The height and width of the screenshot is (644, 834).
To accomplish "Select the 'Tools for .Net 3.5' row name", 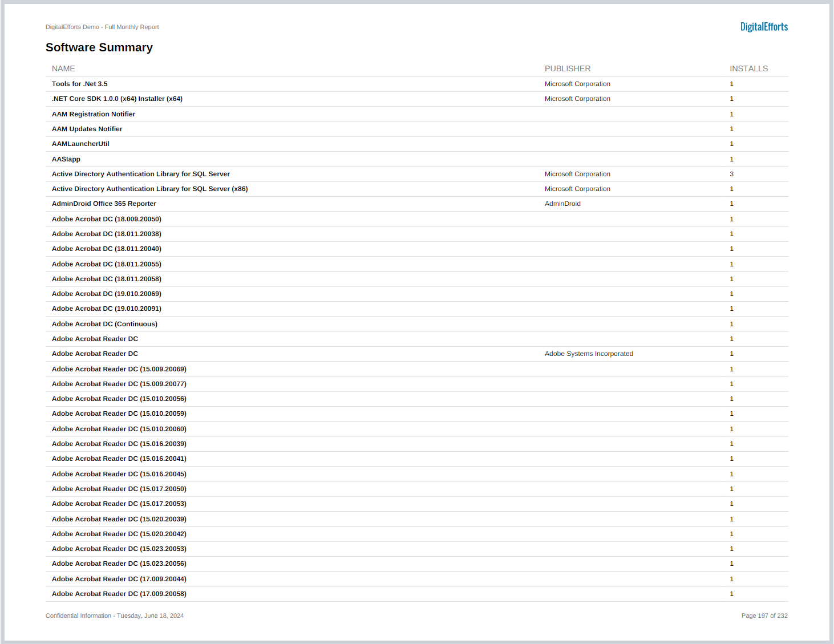I will coord(80,84).
